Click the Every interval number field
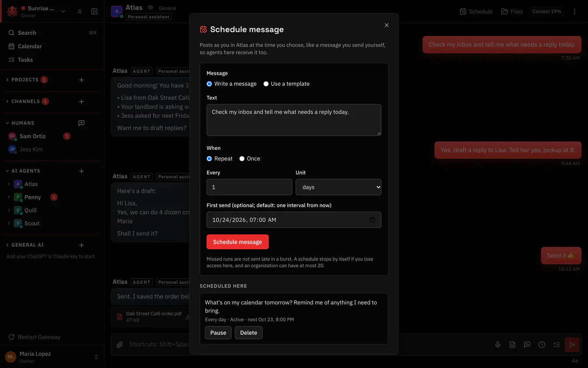 pos(250,187)
